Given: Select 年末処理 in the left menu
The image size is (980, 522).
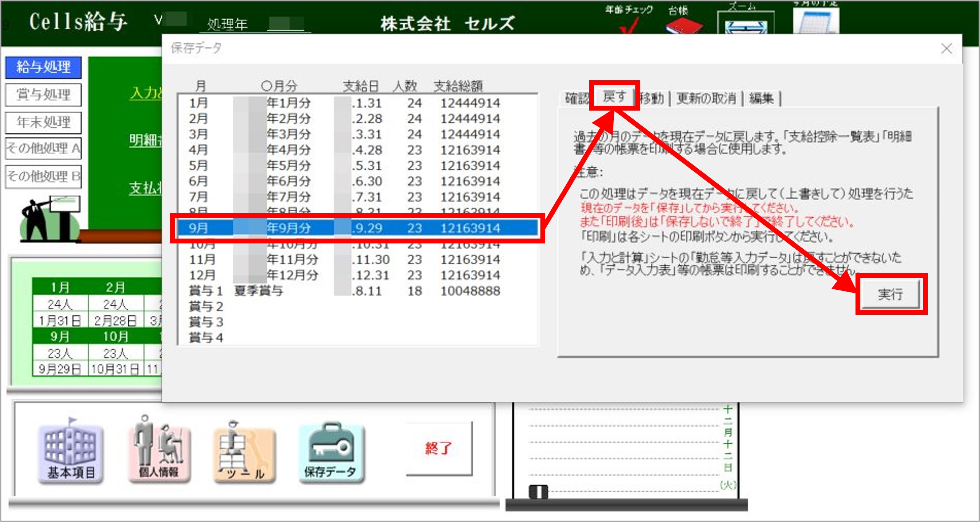Looking at the screenshot, I should (x=43, y=122).
